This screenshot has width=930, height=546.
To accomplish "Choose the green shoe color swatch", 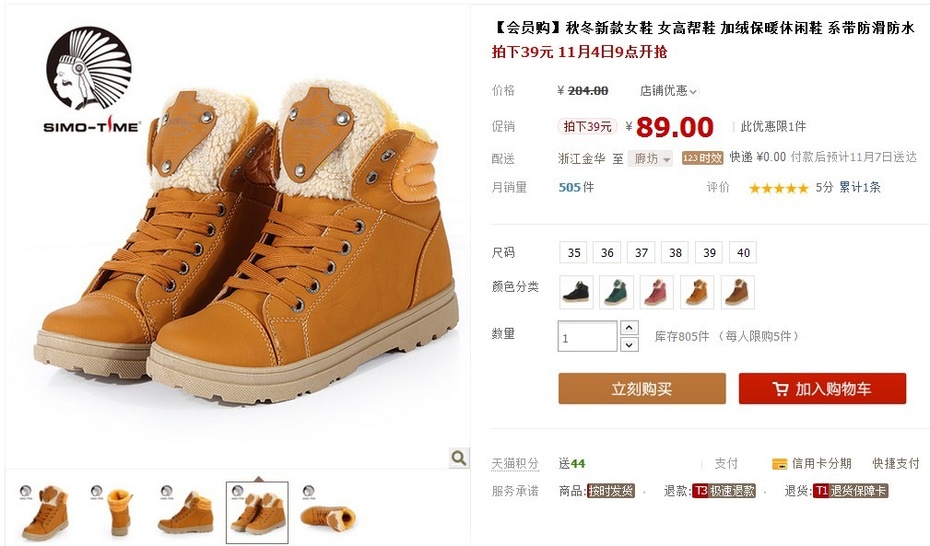I will coord(616,292).
